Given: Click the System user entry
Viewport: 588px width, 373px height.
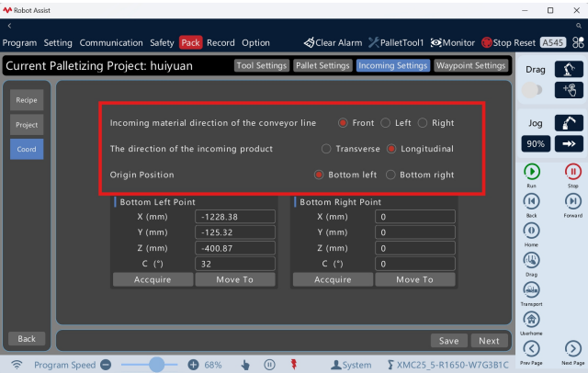Looking at the screenshot, I should tap(351, 365).
